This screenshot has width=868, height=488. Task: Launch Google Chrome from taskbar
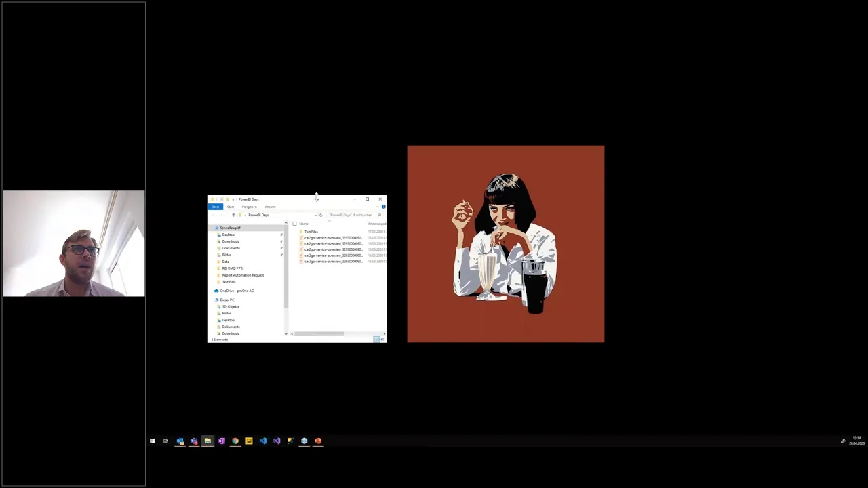click(235, 441)
